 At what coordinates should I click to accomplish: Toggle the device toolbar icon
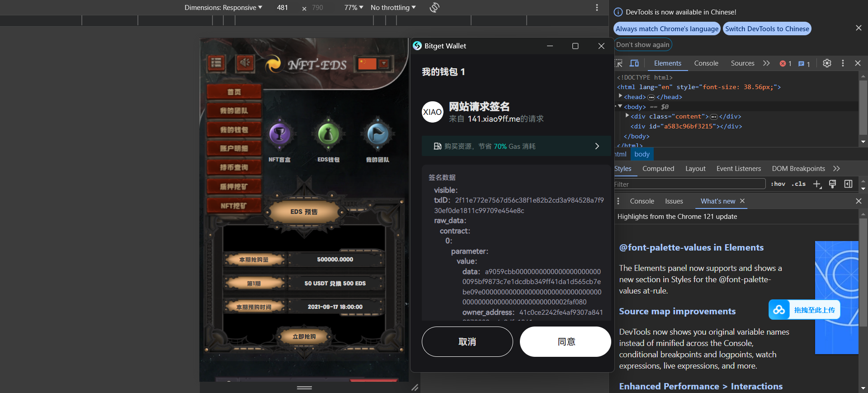[634, 63]
